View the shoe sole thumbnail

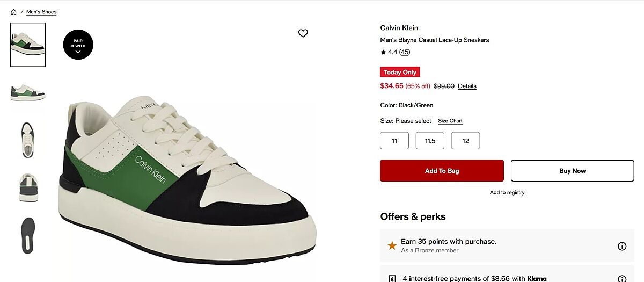point(28,235)
